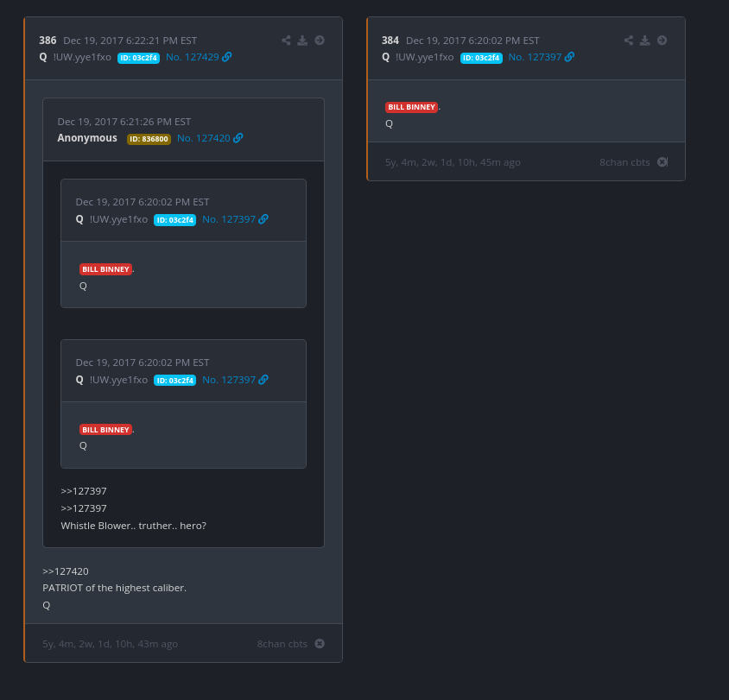Click the X icon beside 8chan cbts in post 384 footer
The image size is (729, 700).
[x=662, y=161]
